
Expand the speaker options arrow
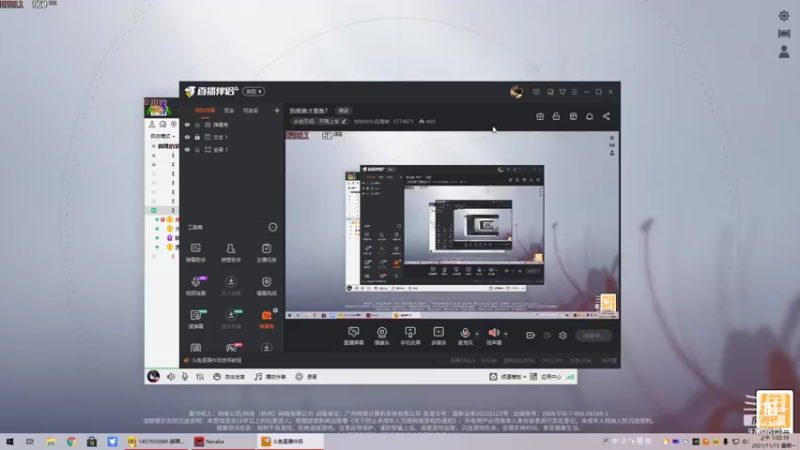click(506, 334)
